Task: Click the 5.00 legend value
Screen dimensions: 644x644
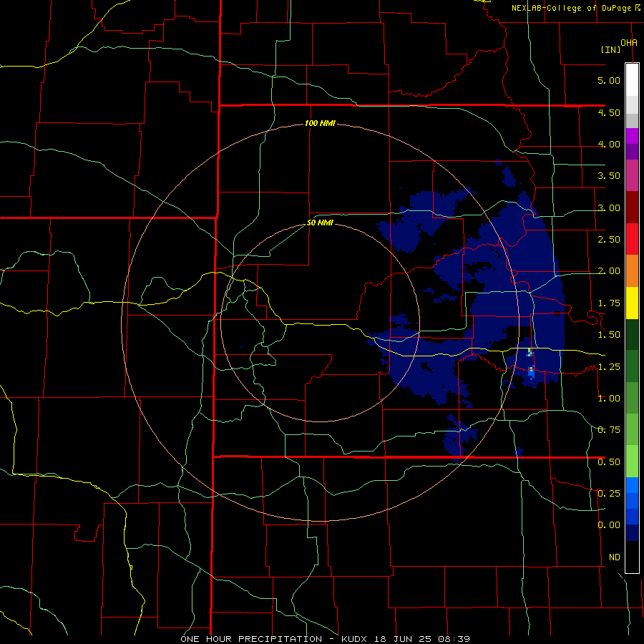Action: tap(609, 80)
